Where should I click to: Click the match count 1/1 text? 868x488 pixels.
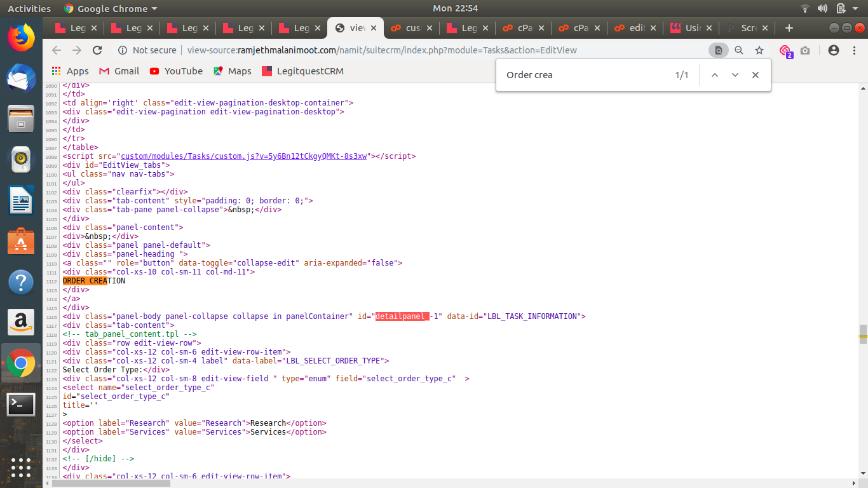[682, 75]
